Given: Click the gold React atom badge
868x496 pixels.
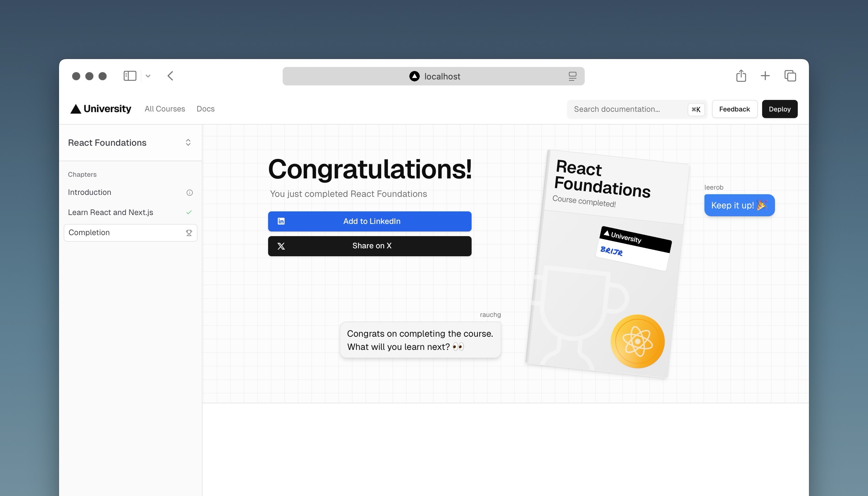Looking at the screenshot, I should [x=637, y=341].
